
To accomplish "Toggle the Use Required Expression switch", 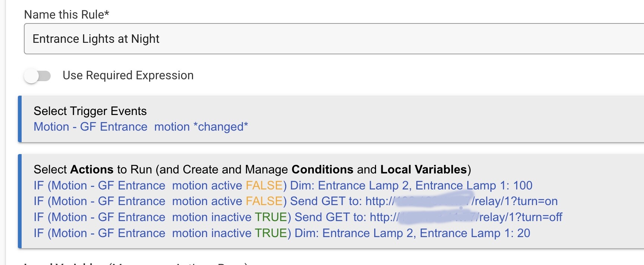I will [x=37, y=76].
